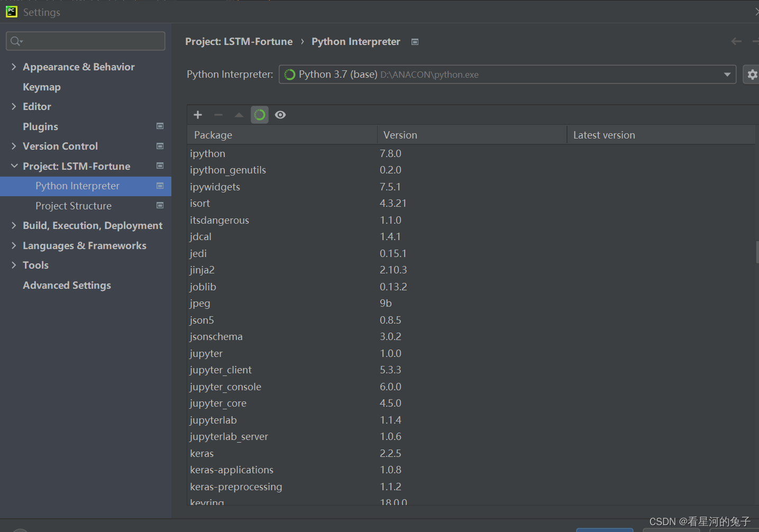Click the add package plus icon
Screen dimensions: 759x532
pos(198,115)
